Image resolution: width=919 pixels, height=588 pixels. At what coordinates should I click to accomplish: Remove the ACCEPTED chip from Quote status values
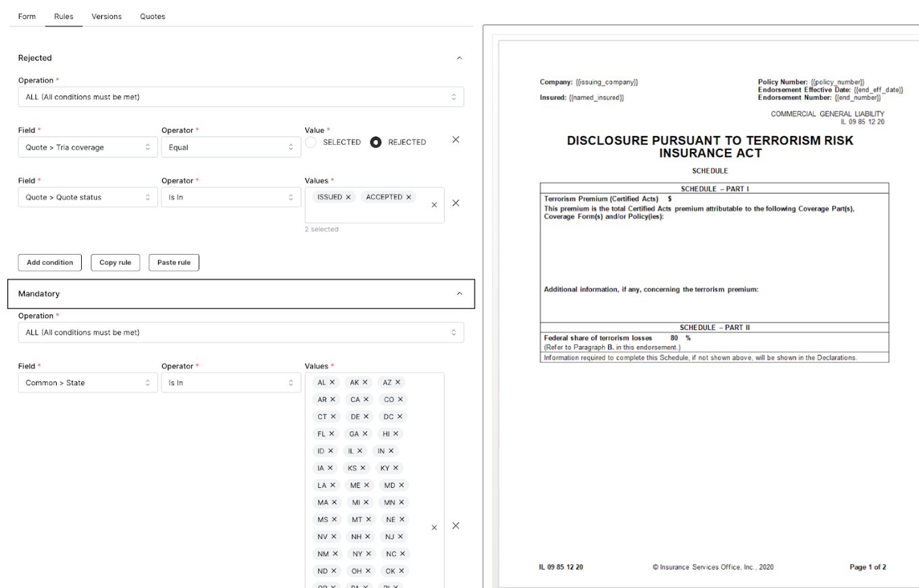coord(409,197)
